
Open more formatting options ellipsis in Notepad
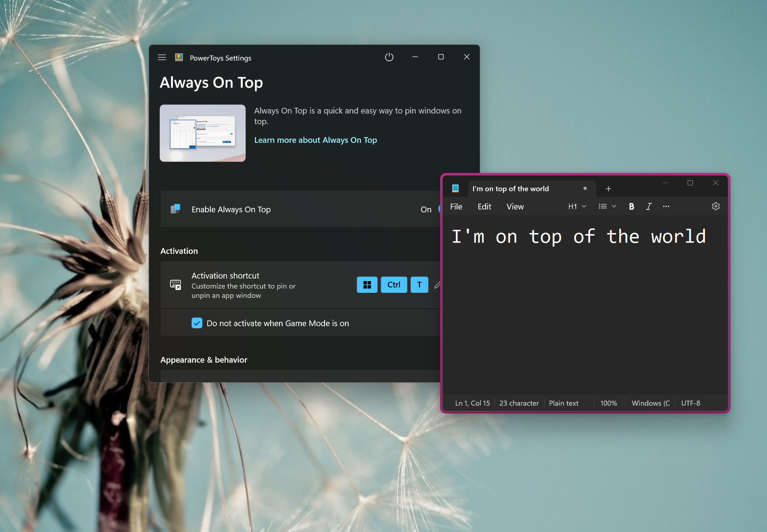(x=666, y=207)
